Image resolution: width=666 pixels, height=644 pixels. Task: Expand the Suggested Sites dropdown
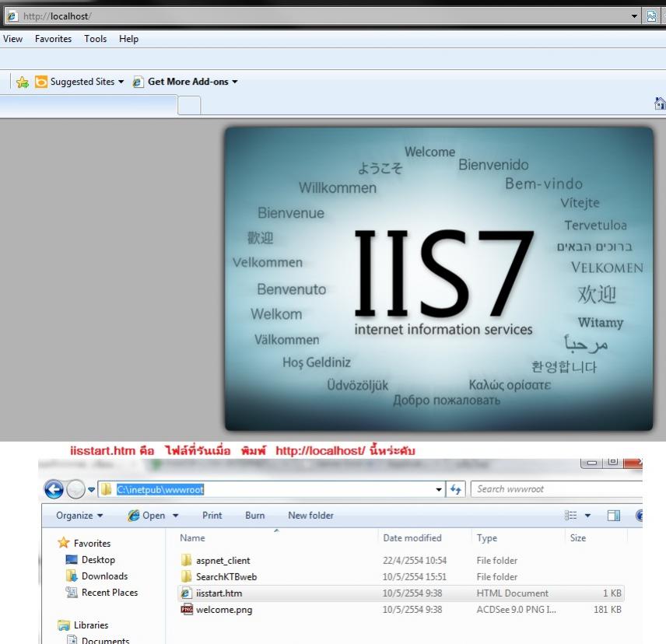point(121,82)
